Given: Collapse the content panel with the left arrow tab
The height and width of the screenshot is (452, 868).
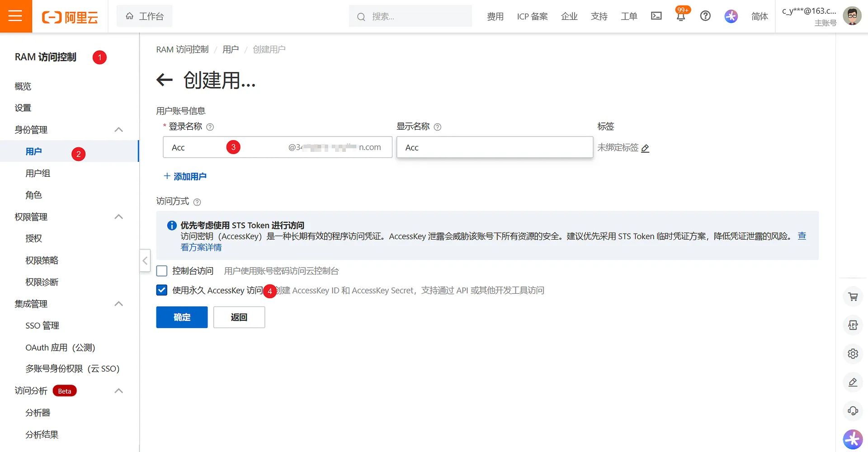Looking at the screenshot, I should [145, 261].
